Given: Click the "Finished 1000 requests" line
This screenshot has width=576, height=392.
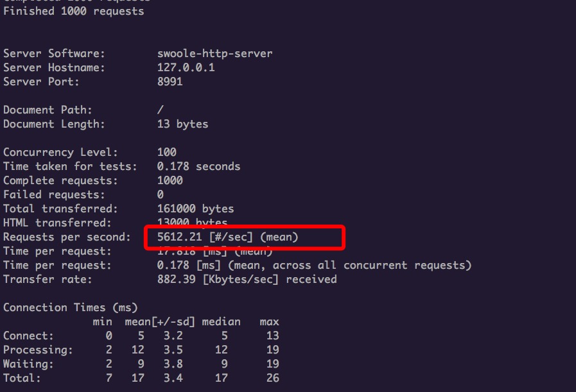Looking at the screenshot, I should (74, 12).
